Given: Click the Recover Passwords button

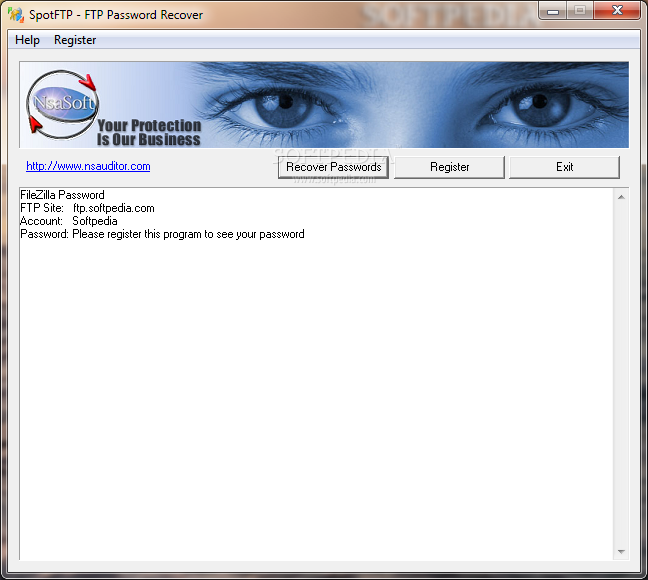Looking at the screenshot, I should 334,167.
